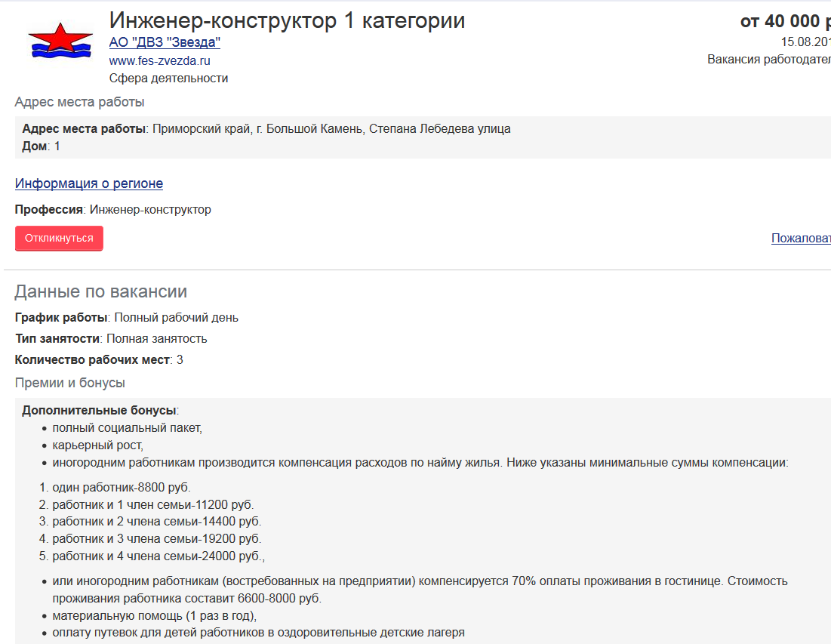The height and width of the screenshot is (644, 831).
Task: Click the Откликнуться button
Action: pos(59,238)
